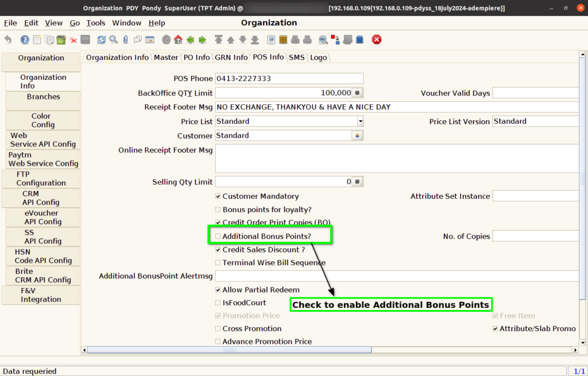588x376 pixels.
Task: Create a new record with the New icon
Action: tap(37, 40)
